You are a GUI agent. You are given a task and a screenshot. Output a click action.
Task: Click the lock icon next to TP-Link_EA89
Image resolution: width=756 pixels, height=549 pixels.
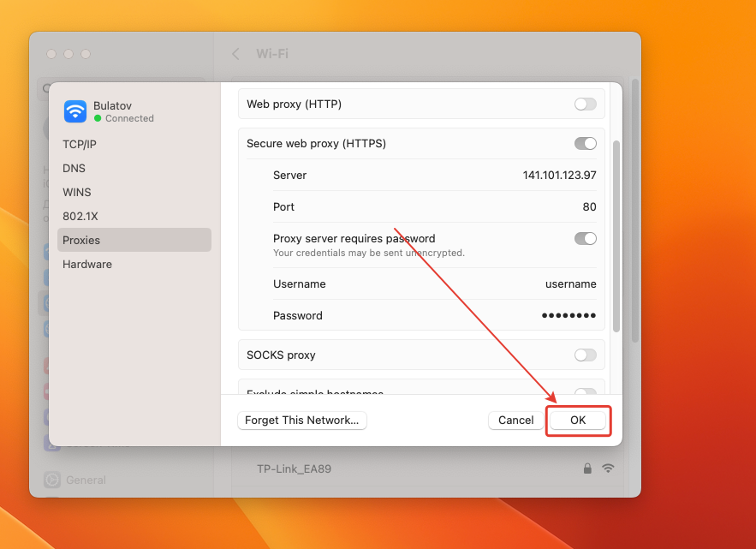pos(587,468)
